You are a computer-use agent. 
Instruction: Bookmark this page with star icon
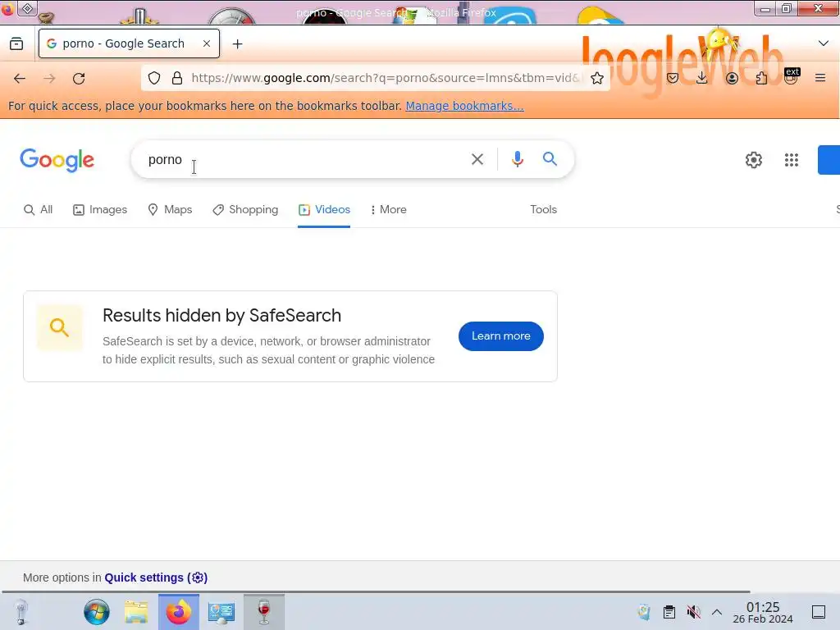597,78
